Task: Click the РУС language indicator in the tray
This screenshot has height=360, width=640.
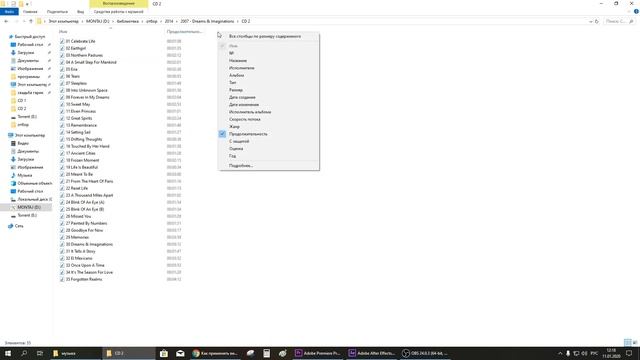Action: [594, 353]
